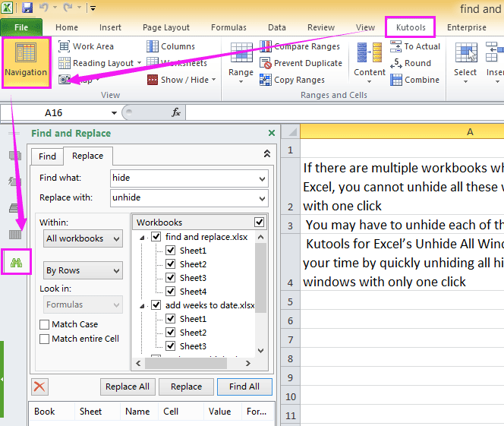The image size is (504, 426).
Task: Click the Workbook & Sheet sidebar icon
Action: tap(15, 156)
